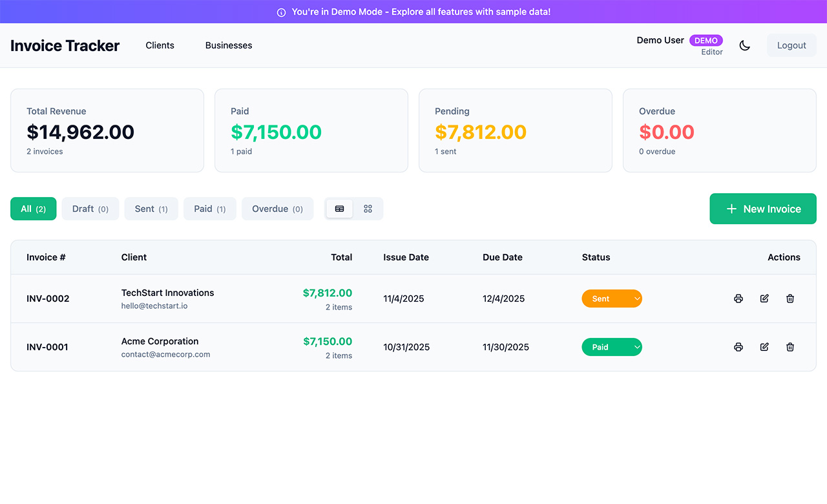The width and height of the screenshot is (827, 504).
Task: Switch to table list view
Action: coord(340,209)
